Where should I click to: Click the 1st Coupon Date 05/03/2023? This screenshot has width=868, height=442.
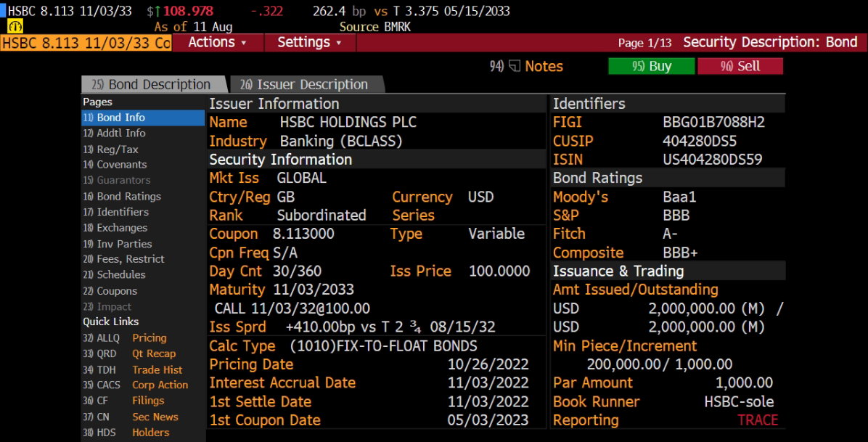pyautogui.click(x=488, y=420)
